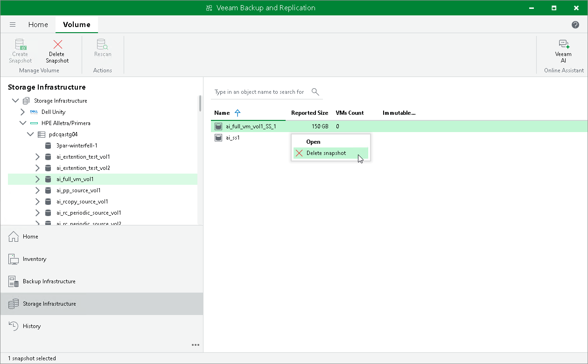Viewport: 588px width, 364px height.
Task: Click the History clock icon
Action: [x=14, y=326]
